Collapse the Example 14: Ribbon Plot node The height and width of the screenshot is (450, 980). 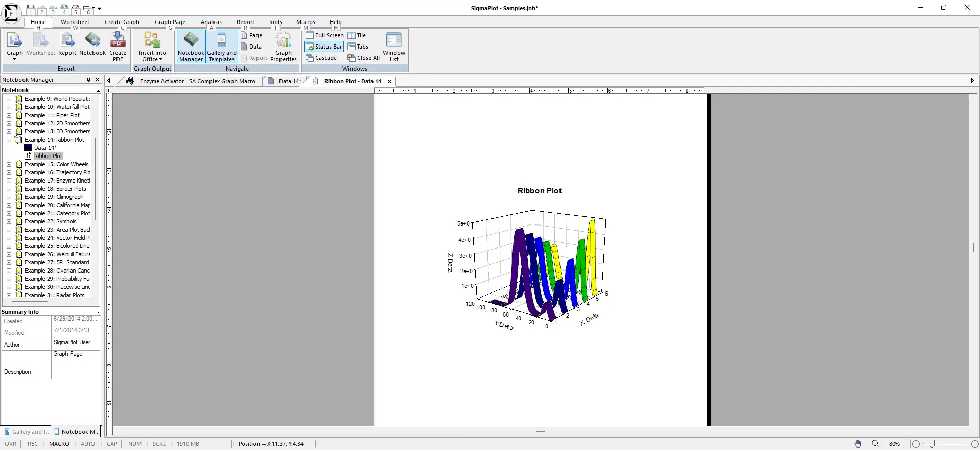9,140
